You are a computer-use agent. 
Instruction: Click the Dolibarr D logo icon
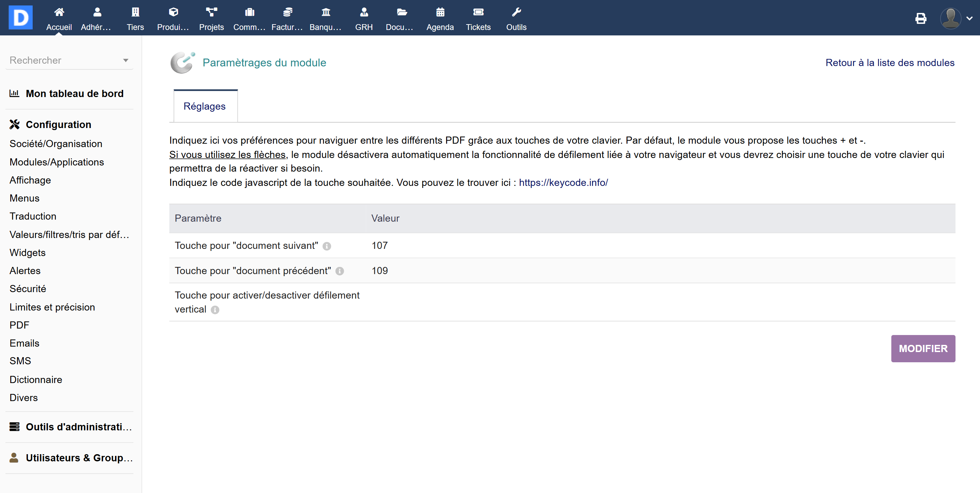[x=20, y=17]
